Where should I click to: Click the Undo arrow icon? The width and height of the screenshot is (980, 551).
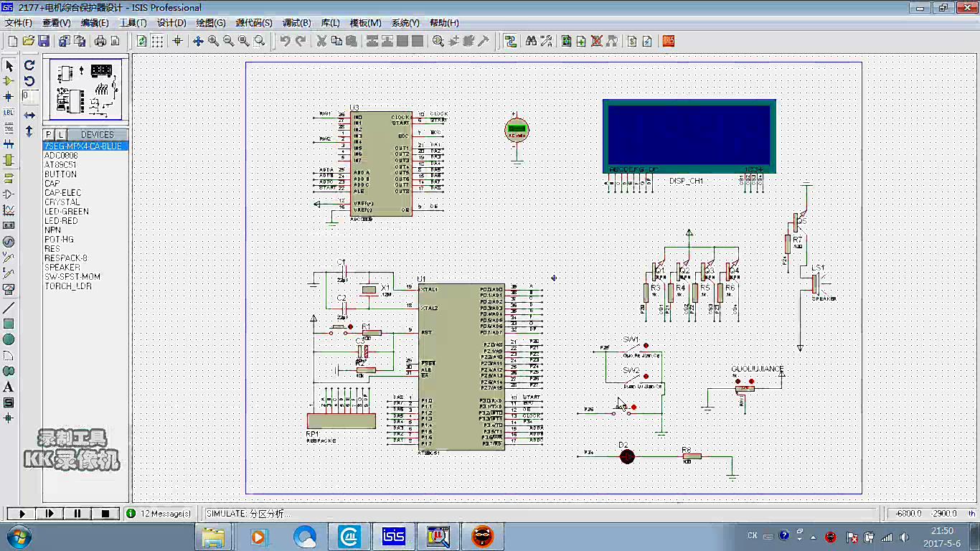(x=285, y=41)
